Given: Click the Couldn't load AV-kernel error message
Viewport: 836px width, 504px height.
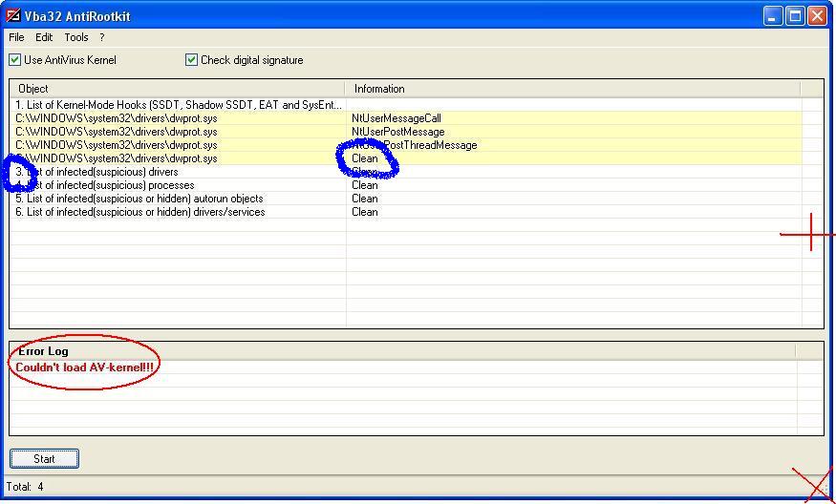Looking at the screenshot, I should click(x=85, y=367).
